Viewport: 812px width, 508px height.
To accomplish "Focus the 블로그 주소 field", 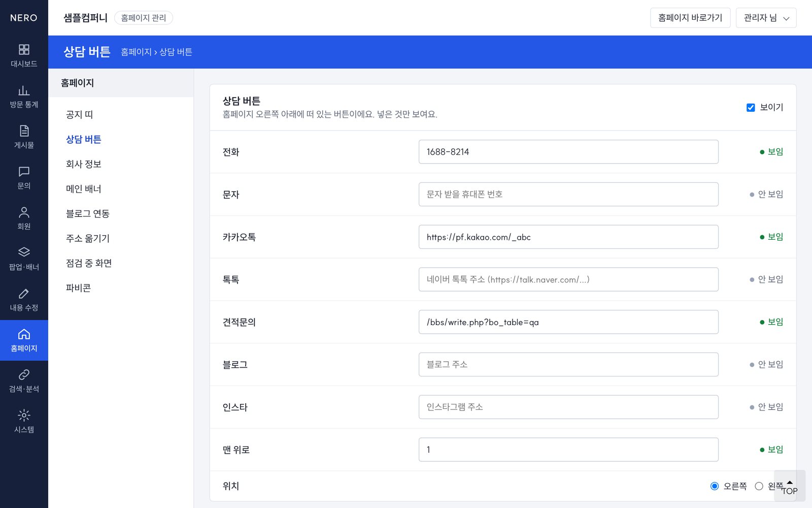I will point(568,365).
